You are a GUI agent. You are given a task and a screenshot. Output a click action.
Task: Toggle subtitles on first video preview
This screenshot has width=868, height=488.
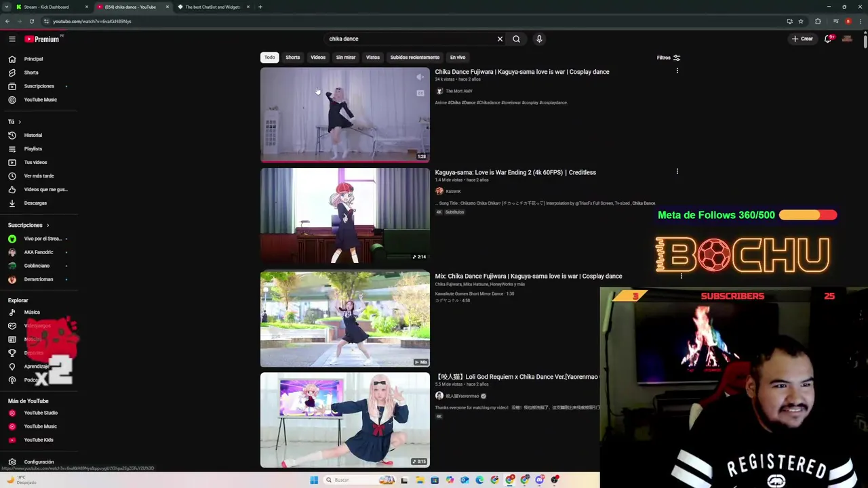click(420, 93)
